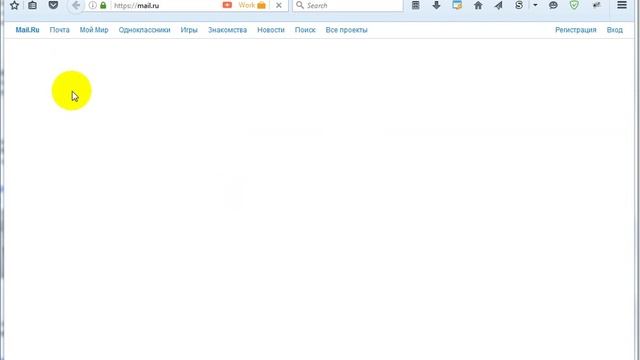The image size is (640, 360).
Task: Click the paper plane send icon
Action: [x=498, y=5]
